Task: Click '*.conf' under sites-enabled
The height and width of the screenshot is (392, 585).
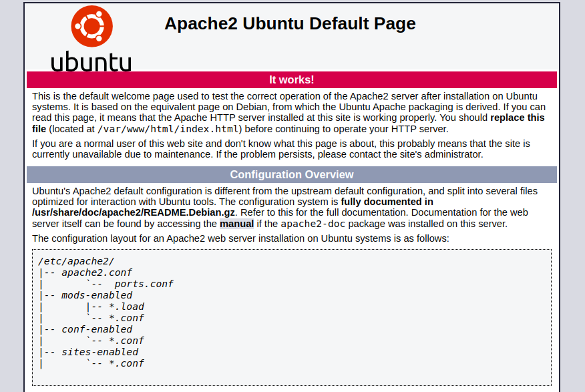Action: tap(126, 363)
